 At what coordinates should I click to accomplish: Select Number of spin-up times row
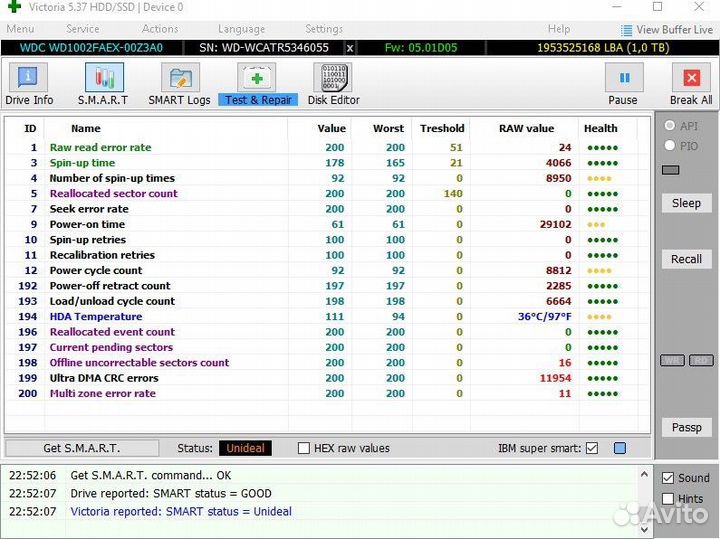point(328,178)
